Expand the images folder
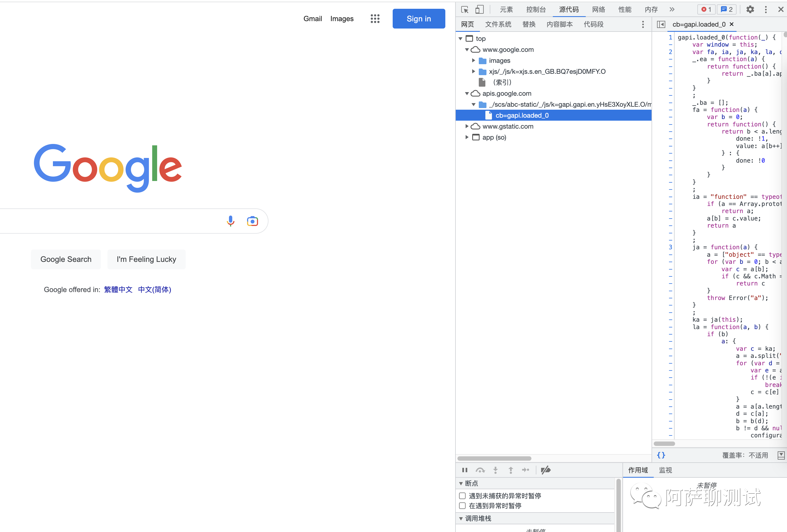Viewport: 787px width, 532px height. pos(473,61)
